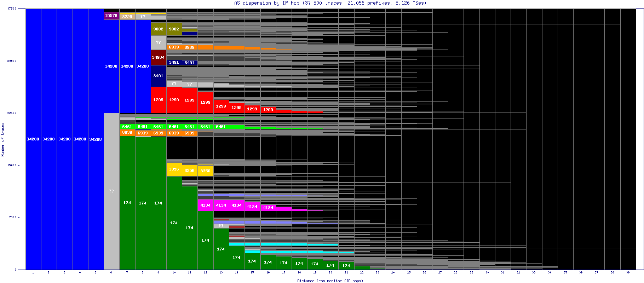Click the red 1299 block at hop 14
Viewport: 644px width, 283px height.
coord(237,108)
